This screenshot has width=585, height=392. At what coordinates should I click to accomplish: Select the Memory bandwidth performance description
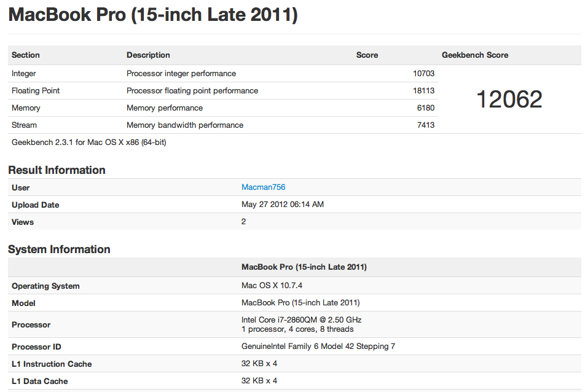click(185, 125)
